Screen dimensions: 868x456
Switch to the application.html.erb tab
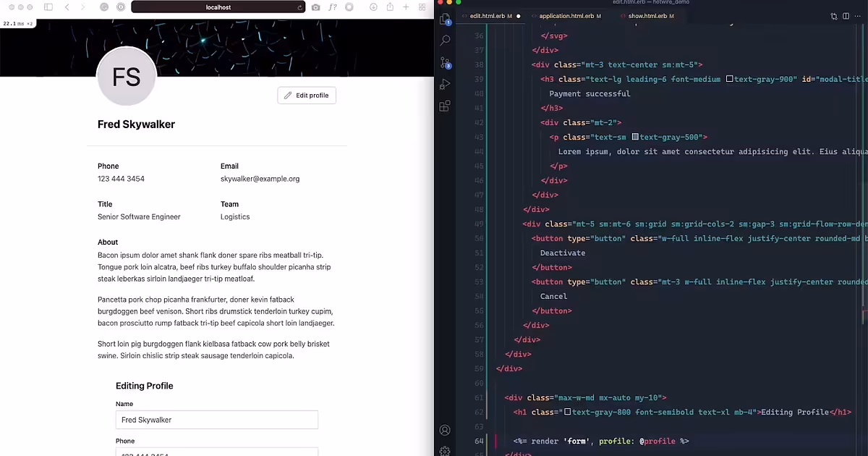(566, 16)
